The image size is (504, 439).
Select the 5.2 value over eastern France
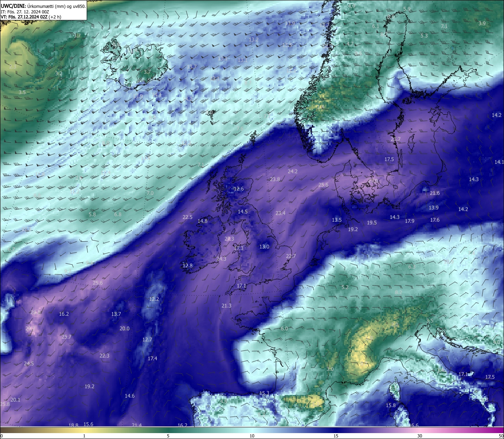(345, 287)
